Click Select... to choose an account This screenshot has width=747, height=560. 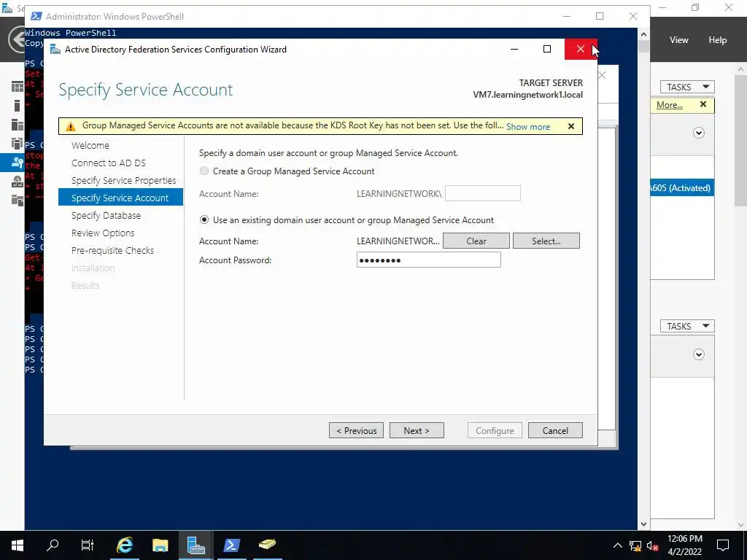point(546,241)
